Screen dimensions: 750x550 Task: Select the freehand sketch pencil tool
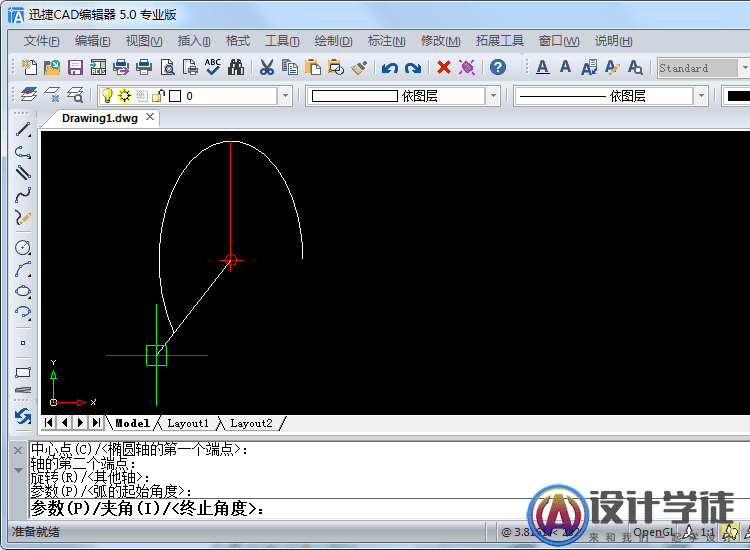pyautogui.click(x=23, y=218)
